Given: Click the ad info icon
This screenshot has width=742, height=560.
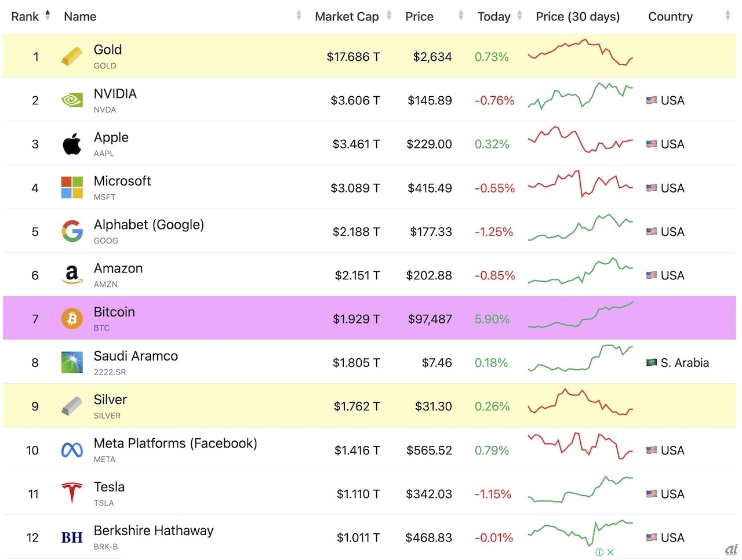Looking at the screenshot, I should (x=599, y=552).
